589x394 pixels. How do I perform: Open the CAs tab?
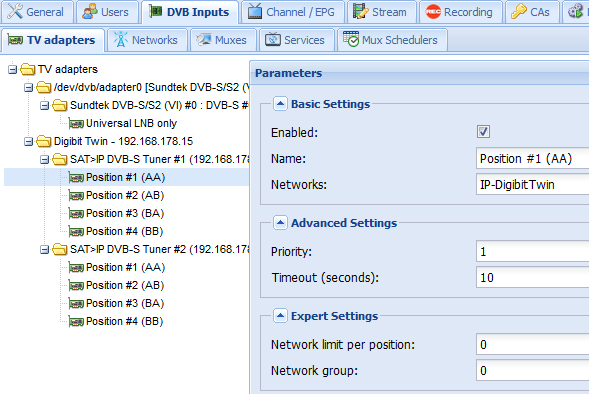coord(531,12)
